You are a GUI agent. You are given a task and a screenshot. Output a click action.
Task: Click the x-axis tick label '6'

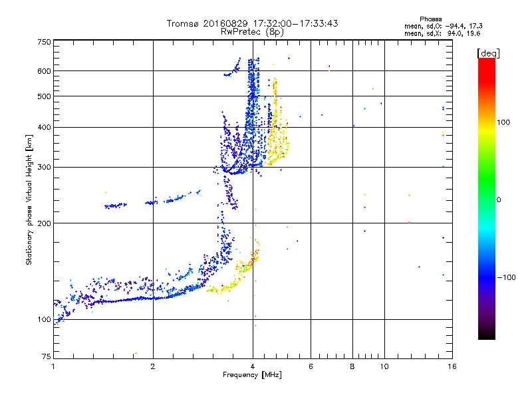coord(311,366)
